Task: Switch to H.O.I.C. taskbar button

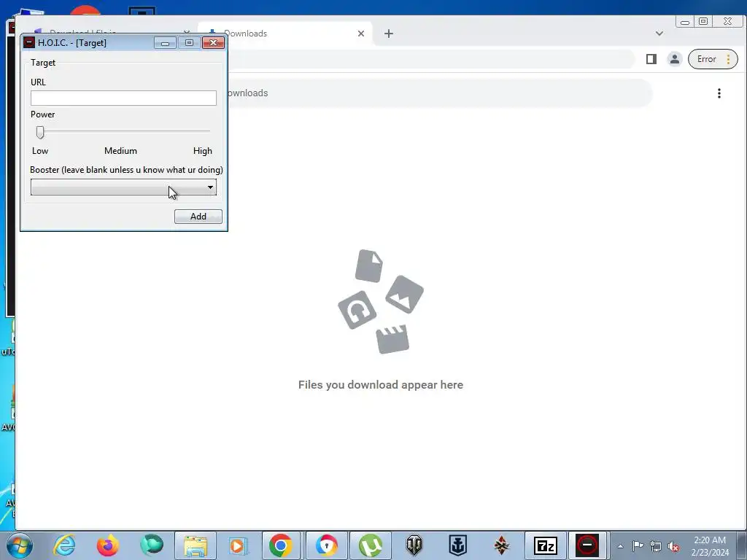Action: coord(587,545)
